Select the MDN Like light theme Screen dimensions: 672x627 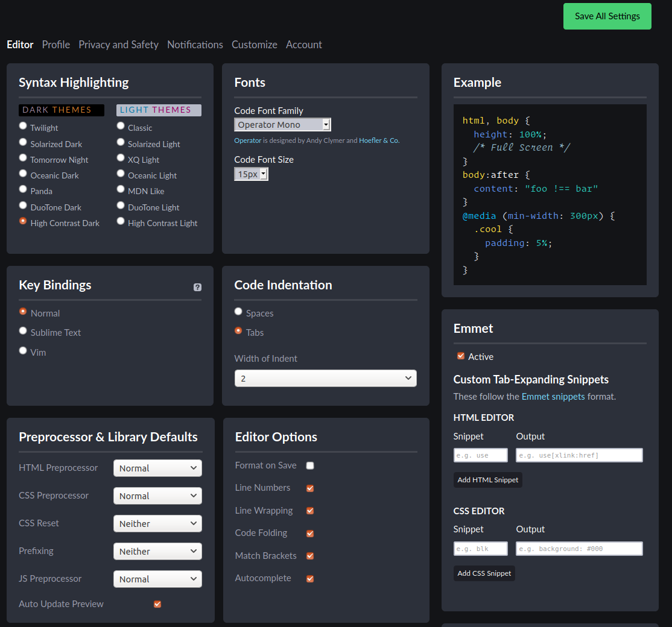[x=120, y=188]
